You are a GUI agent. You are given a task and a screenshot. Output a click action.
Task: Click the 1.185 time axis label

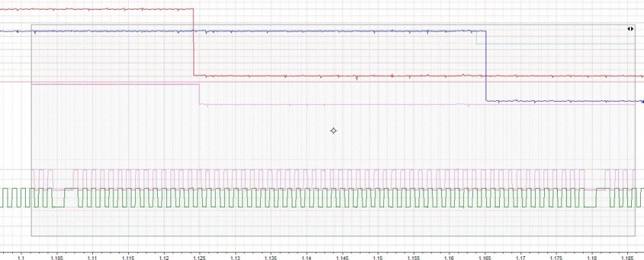coord(627,257)
